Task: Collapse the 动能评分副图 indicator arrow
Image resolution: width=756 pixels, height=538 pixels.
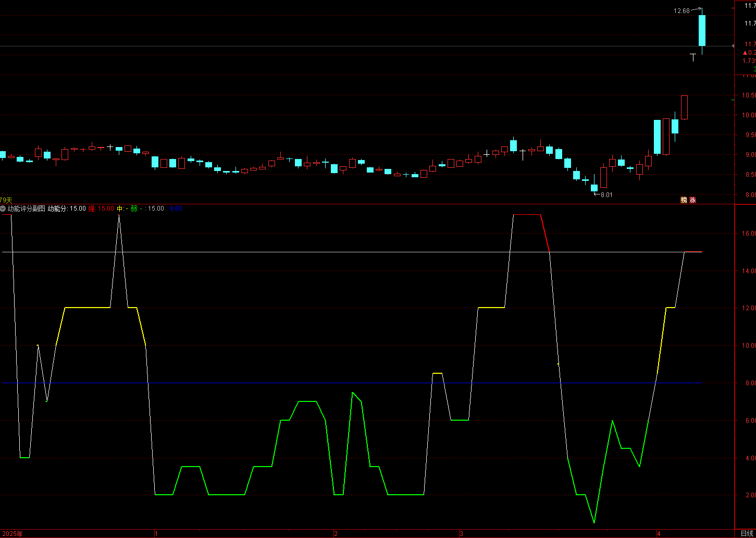Action: point(3,209)
